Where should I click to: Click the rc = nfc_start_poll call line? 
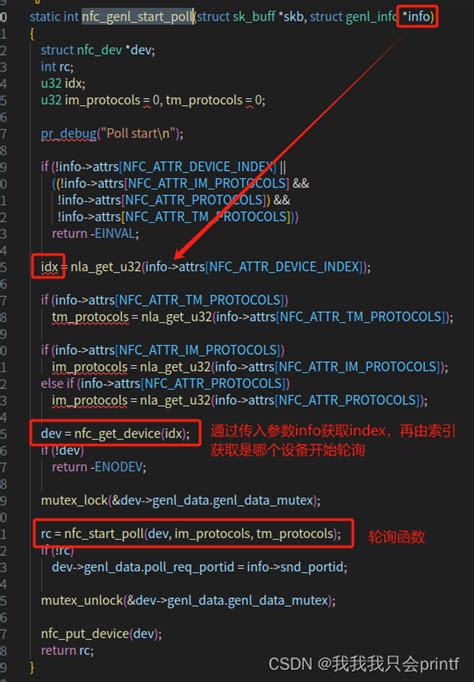[193, 533]
